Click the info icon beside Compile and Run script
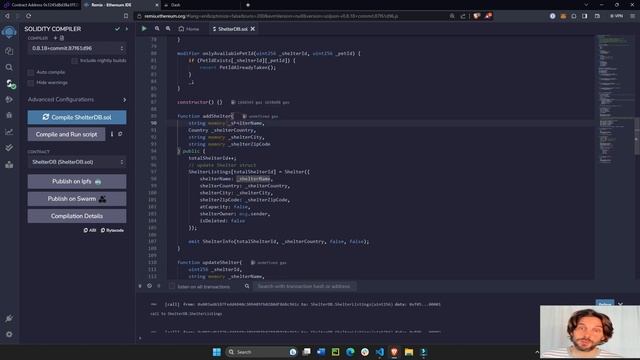Image resolution: width=640 pixels, height=360 pixels. coord(112,134)
